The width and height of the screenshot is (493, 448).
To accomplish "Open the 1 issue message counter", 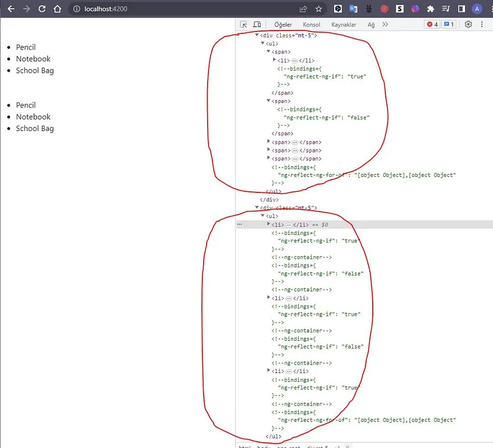I will pos(449,24).
